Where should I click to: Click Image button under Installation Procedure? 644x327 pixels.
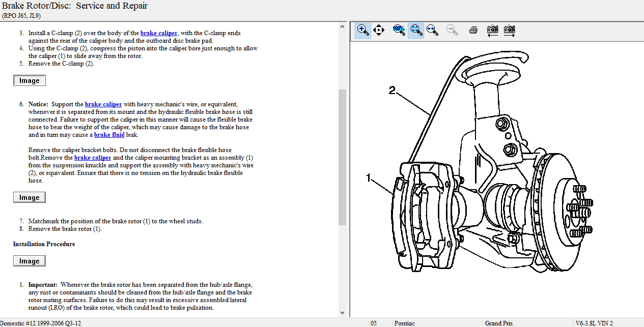[30, 261]
